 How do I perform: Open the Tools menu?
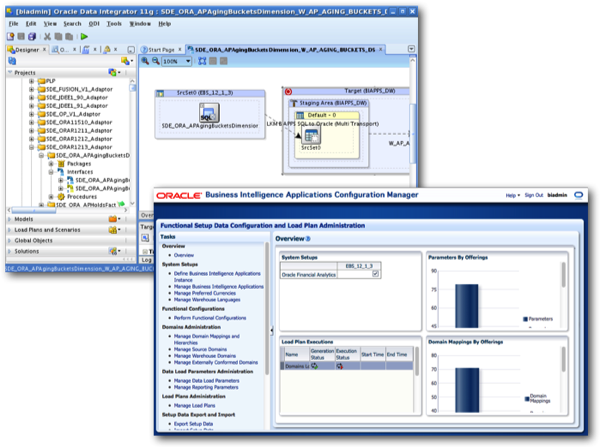coord(114,24)
